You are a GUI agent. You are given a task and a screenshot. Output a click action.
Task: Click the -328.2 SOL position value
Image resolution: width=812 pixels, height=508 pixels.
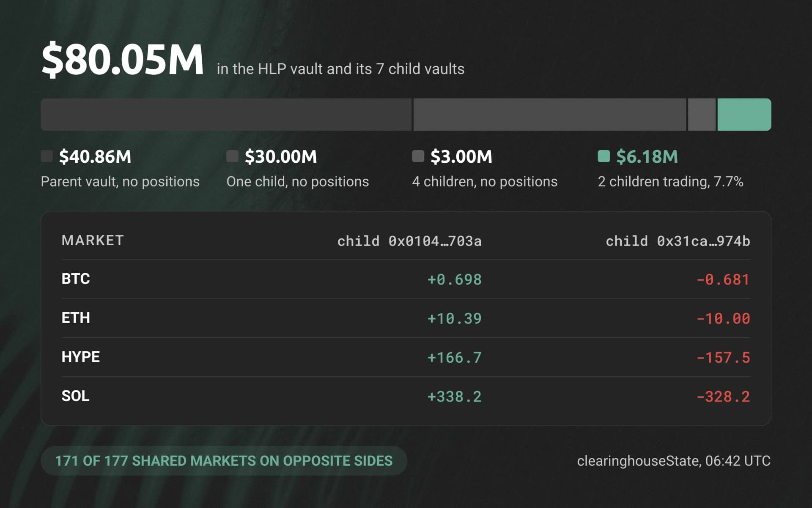pos(723,396)
